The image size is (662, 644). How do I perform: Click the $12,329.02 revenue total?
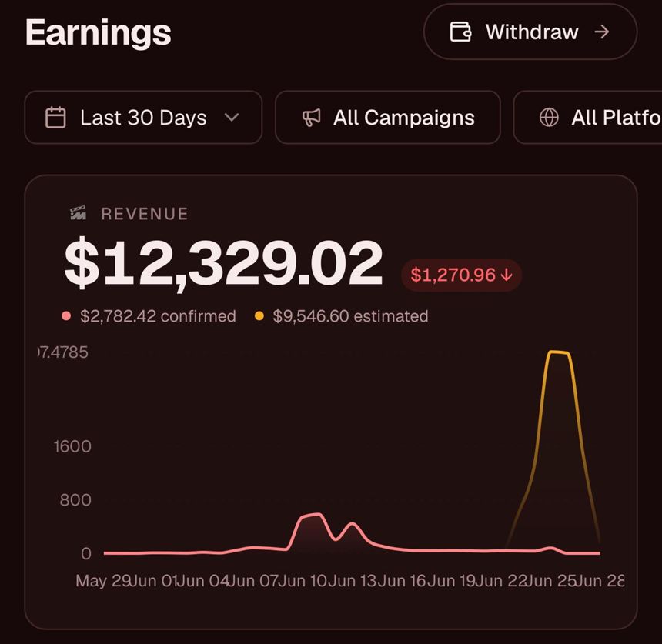pyautogui.click(x=223, y=264)
